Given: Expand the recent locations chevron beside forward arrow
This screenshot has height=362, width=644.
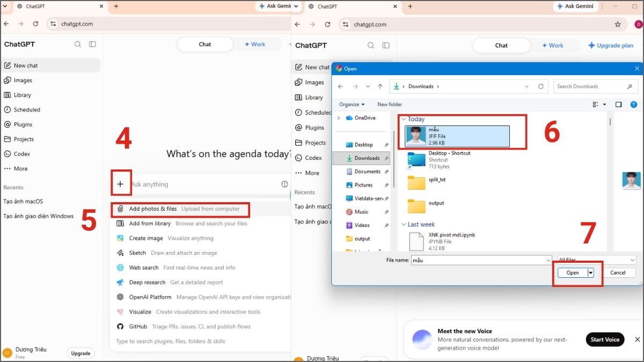Looking at the screenshot, I should tap(368, 86).
